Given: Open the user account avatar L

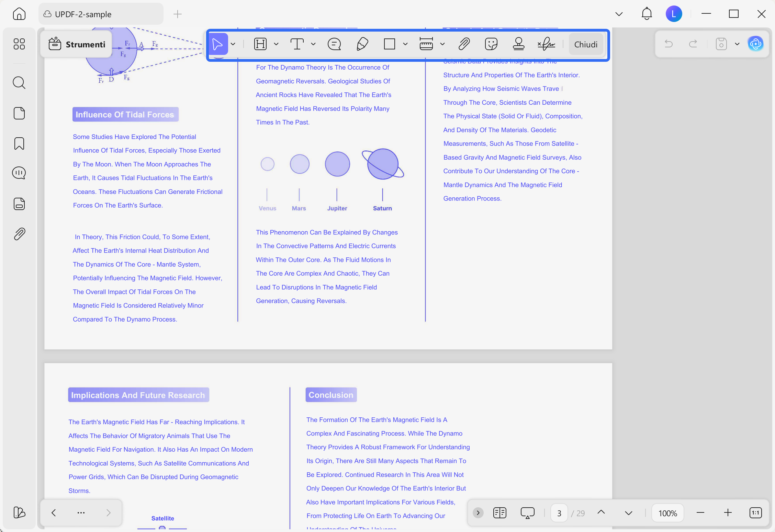Looking at the screenshot, I should pos(674,14).
